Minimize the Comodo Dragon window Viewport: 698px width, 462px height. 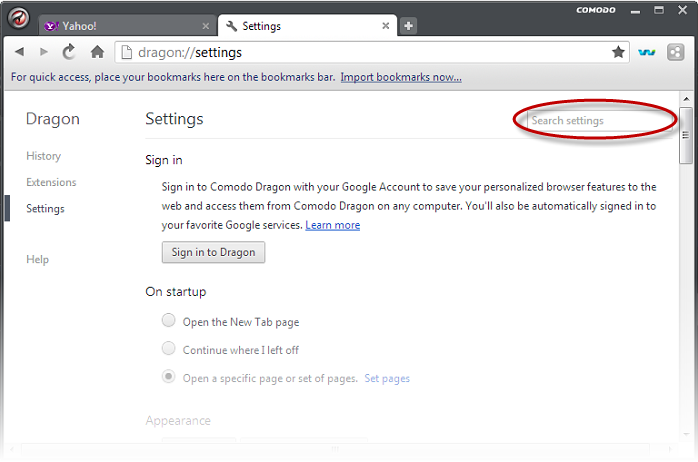(635, 11)
